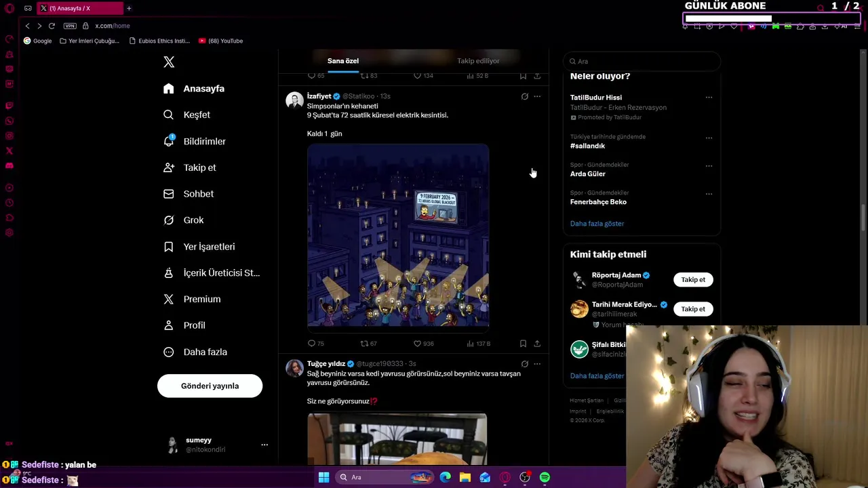Open Arda Güler trending topic
The width and height of the screenshot is (868, 488).
click(588, 174)
